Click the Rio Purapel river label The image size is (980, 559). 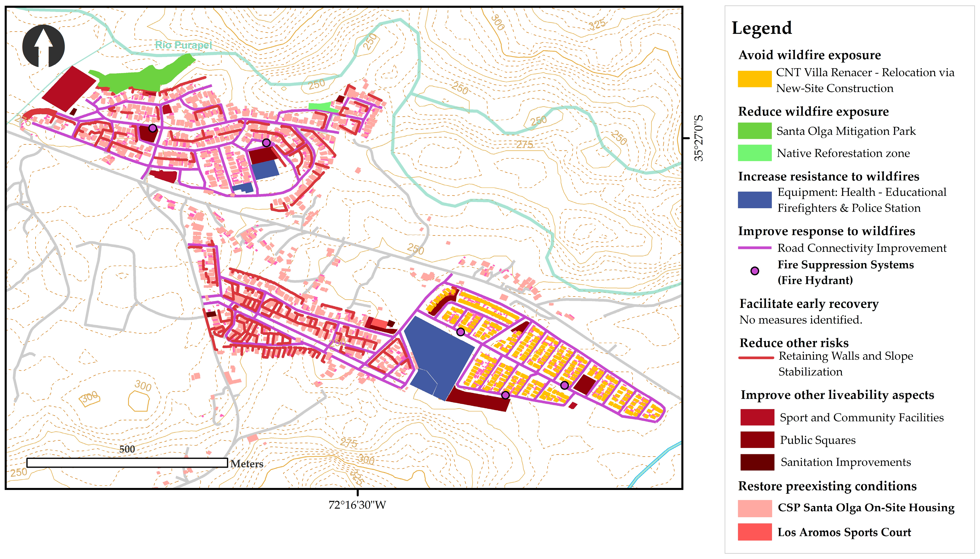coord(184,45)
